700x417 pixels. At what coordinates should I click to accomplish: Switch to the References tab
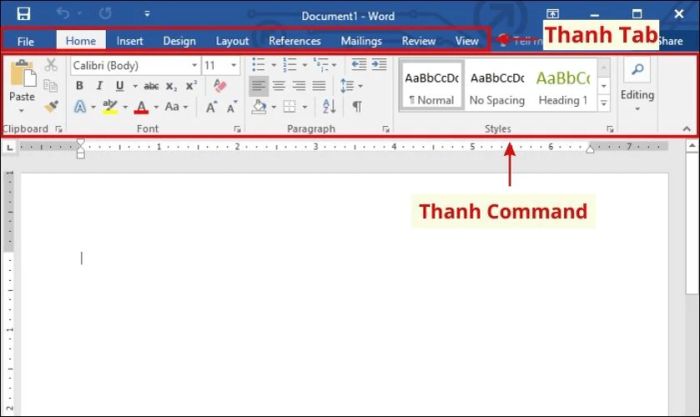point(295,41)
